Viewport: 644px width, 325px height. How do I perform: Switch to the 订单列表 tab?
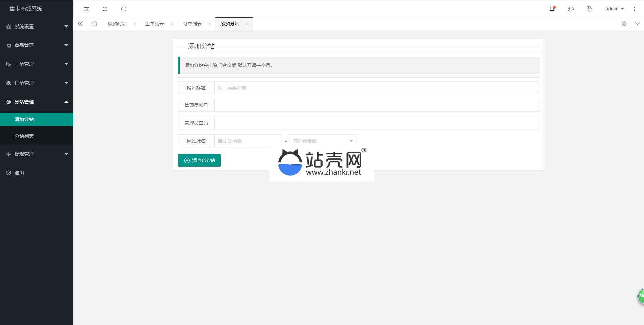[192, 24]
